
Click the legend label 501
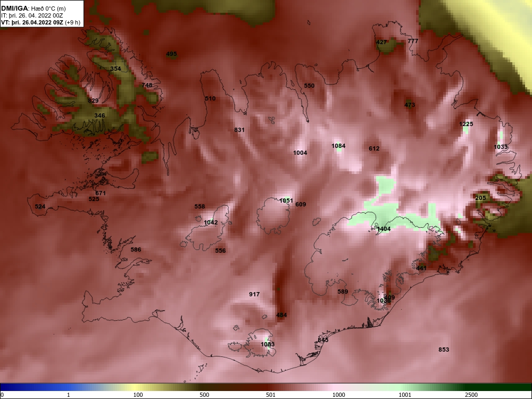[x=271, y=395]
